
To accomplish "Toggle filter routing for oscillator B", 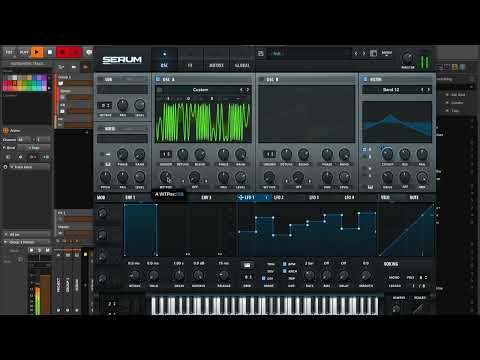I will coord(365,157).
